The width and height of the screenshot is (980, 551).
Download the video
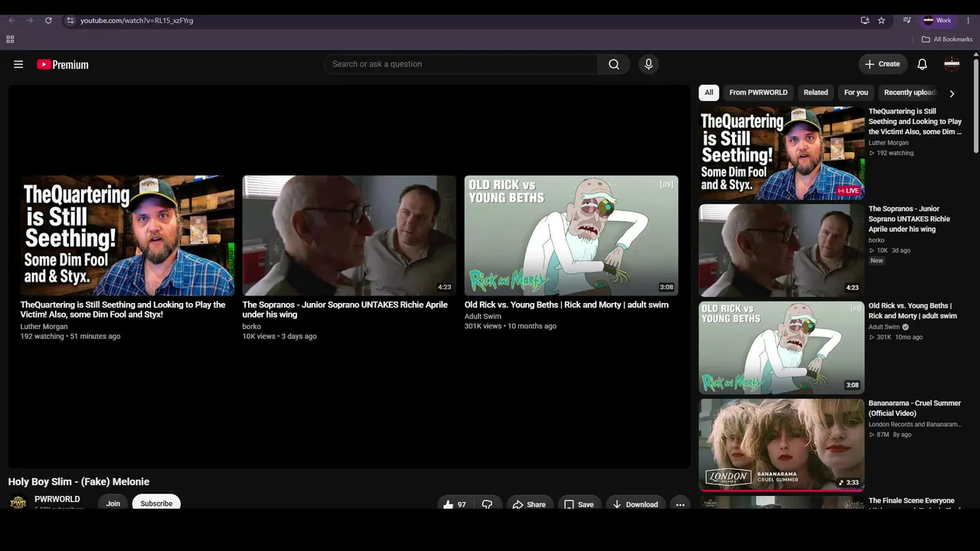635,504
